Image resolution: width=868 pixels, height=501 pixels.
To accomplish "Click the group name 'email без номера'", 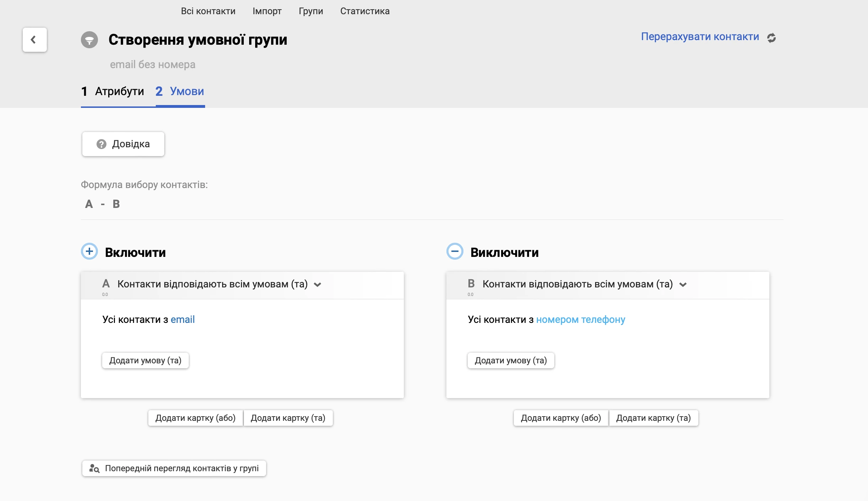I will [x=153, y=65].
